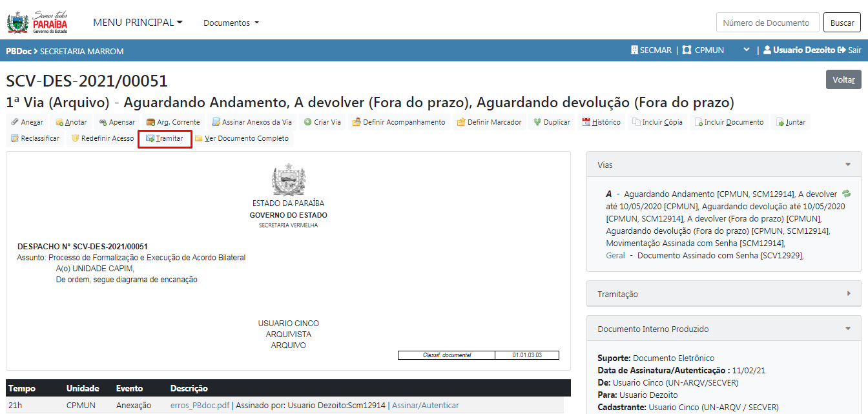
Task: Select Apensar in the toolbar
Action: pos(117,122)
